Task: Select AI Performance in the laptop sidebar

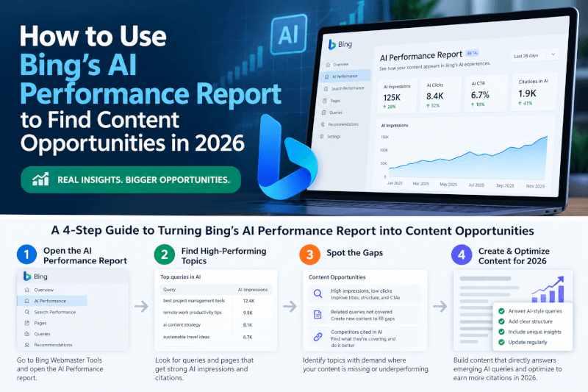Action: coord(345,76)
